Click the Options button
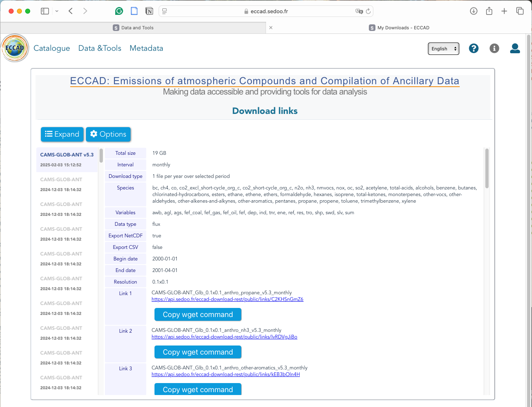 tap(108, 134)
